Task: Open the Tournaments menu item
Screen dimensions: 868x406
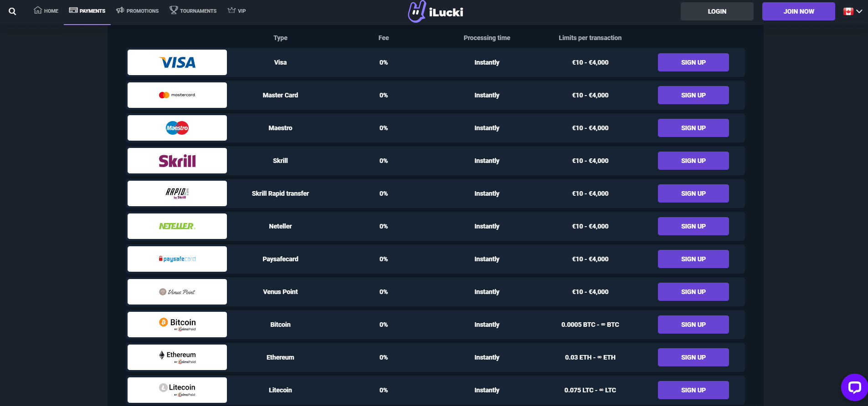Action: tap(193, 10)
